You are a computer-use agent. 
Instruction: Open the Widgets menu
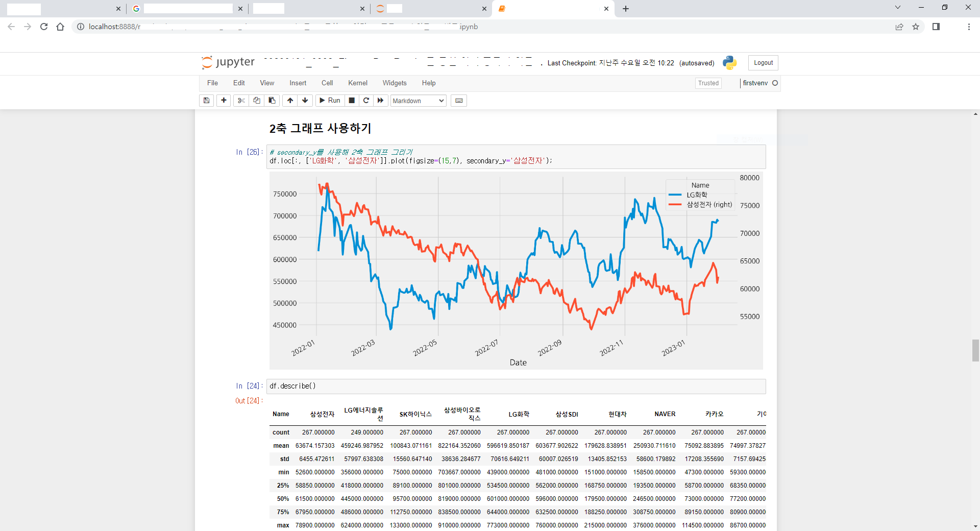click(395, 83)
